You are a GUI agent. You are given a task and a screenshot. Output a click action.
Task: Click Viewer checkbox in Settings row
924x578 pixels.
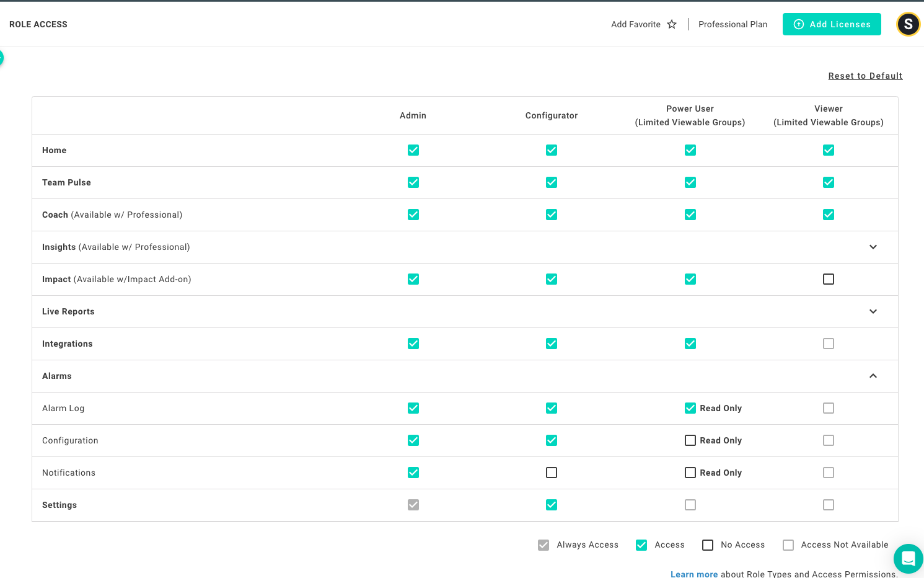829,505
